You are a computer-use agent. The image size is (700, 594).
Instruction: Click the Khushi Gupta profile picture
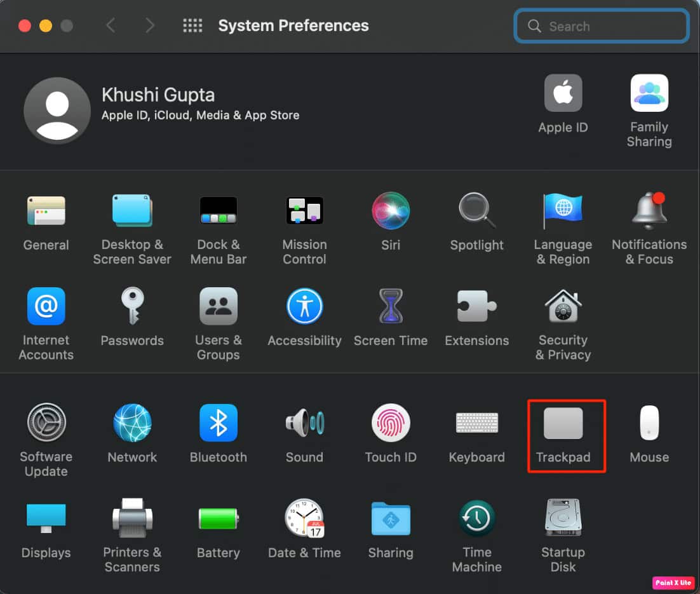click(57, 111)
